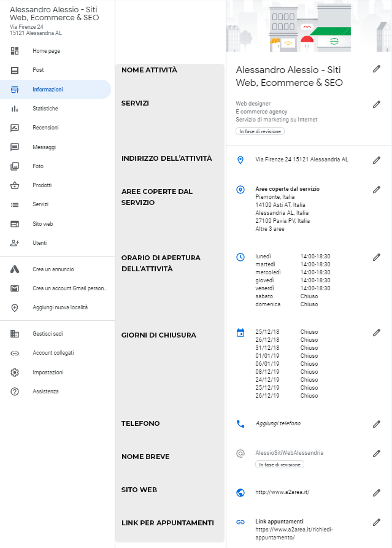
Task: Click Crea un account Gmail personalizzato
Action: point(70,288)
